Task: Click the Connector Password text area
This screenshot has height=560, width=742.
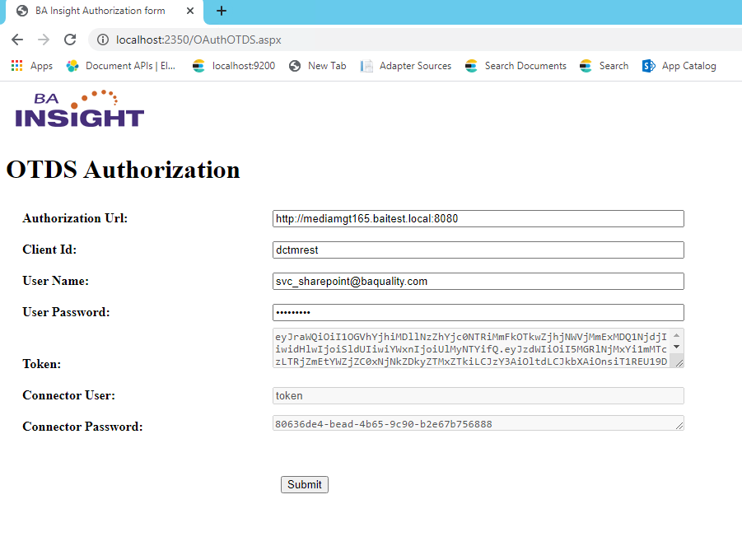Action: (x=478, y=423)
